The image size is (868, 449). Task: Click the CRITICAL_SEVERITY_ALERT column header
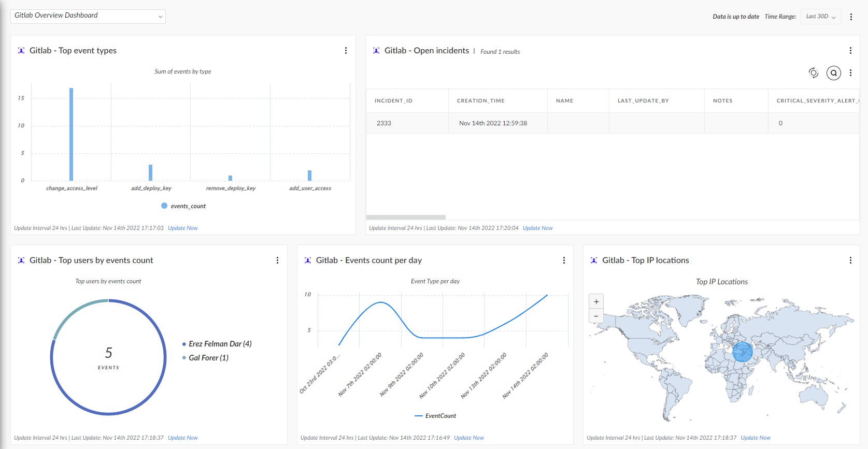814,101
